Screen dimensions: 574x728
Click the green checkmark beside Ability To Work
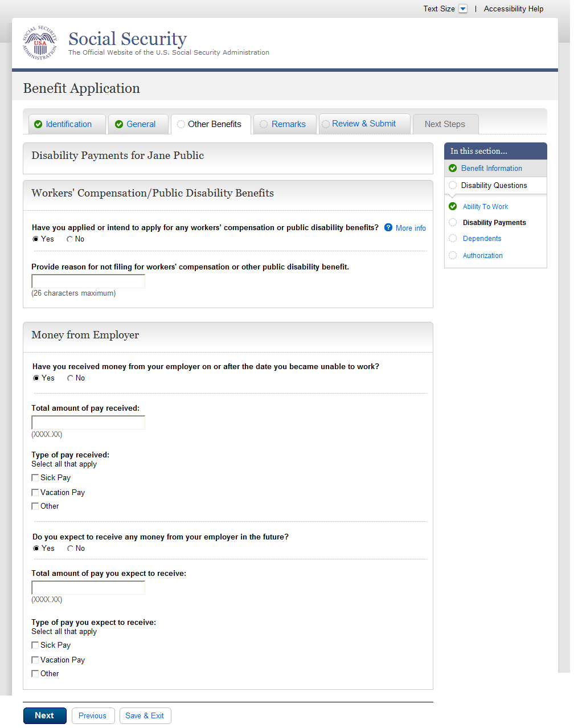click(x=453, y=206)
